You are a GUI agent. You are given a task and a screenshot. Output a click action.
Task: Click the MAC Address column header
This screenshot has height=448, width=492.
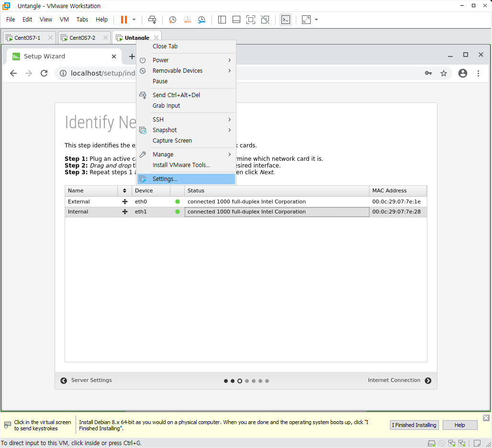[398, 191]
